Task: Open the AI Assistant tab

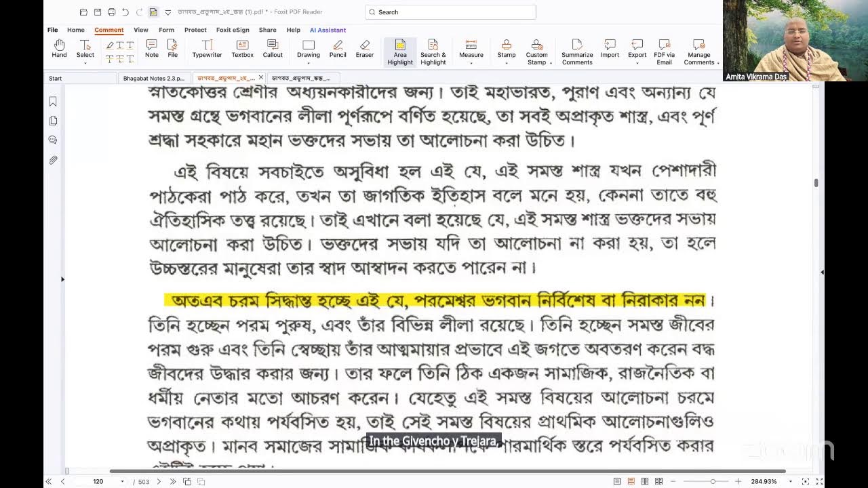Action: [x=328, y=30]
